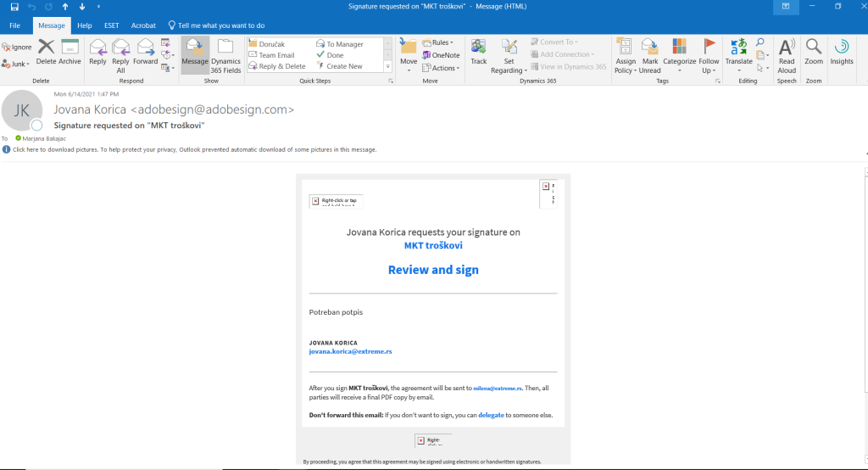Click the Track button in Dynamics 365

[x=479, y=51]
